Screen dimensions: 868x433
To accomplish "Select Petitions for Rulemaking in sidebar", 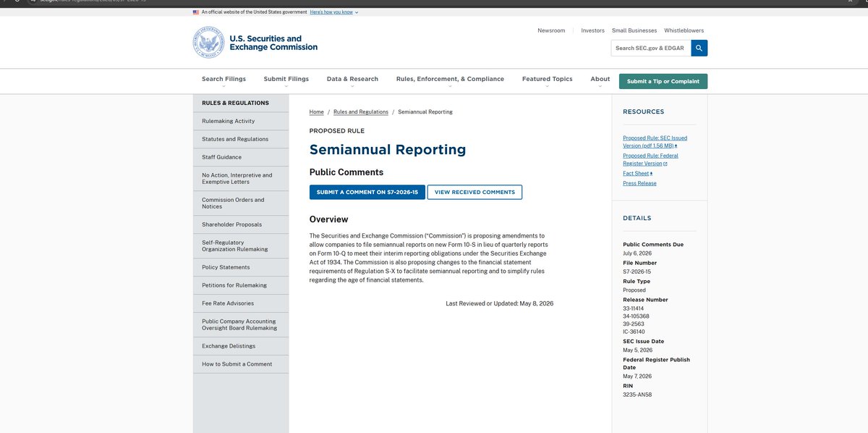I will click(241, 285).
